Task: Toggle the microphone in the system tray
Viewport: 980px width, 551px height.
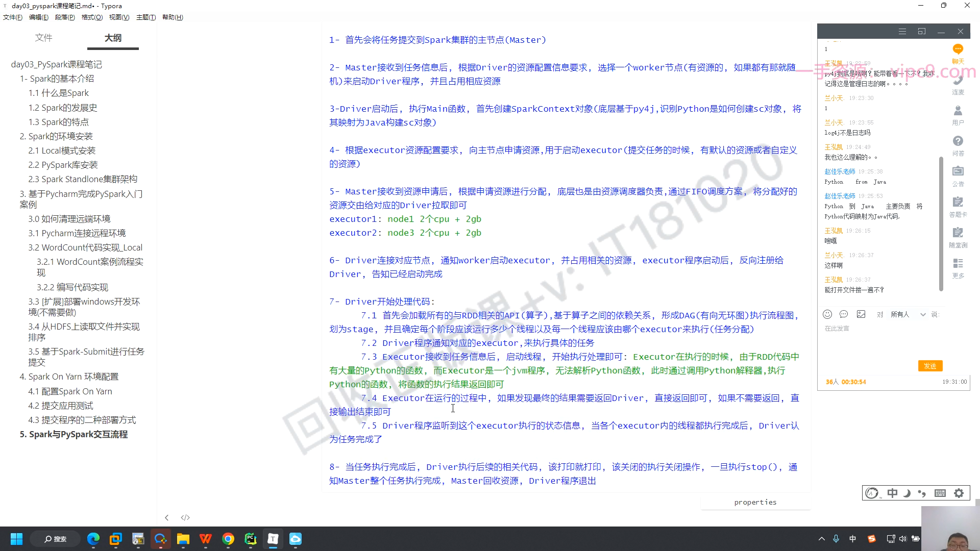Action: coord(836,539)
